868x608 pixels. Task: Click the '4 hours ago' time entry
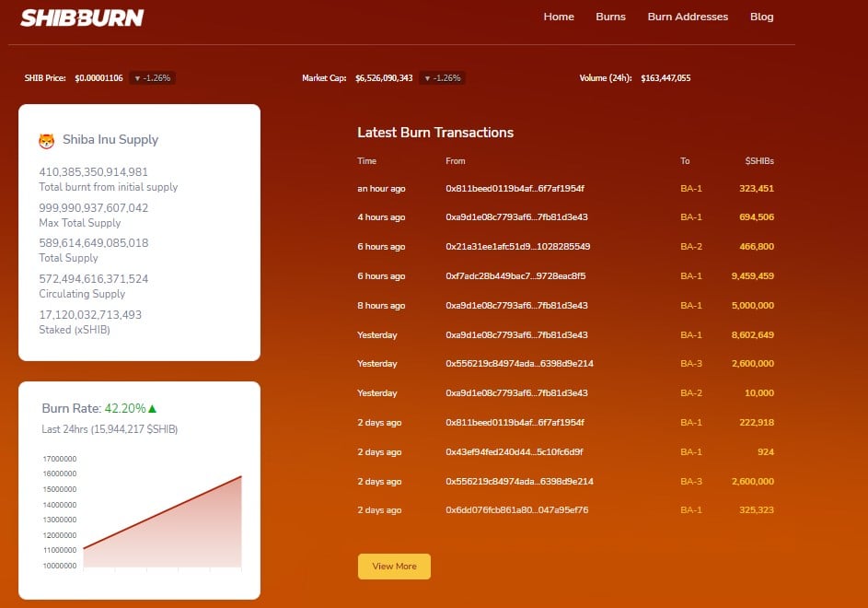[x=381, y=216]
